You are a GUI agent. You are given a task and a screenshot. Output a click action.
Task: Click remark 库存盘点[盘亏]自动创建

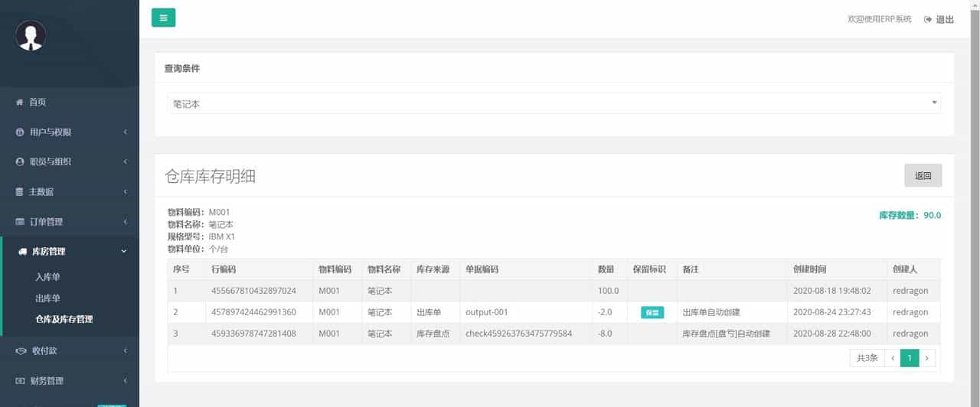[726, 334]
